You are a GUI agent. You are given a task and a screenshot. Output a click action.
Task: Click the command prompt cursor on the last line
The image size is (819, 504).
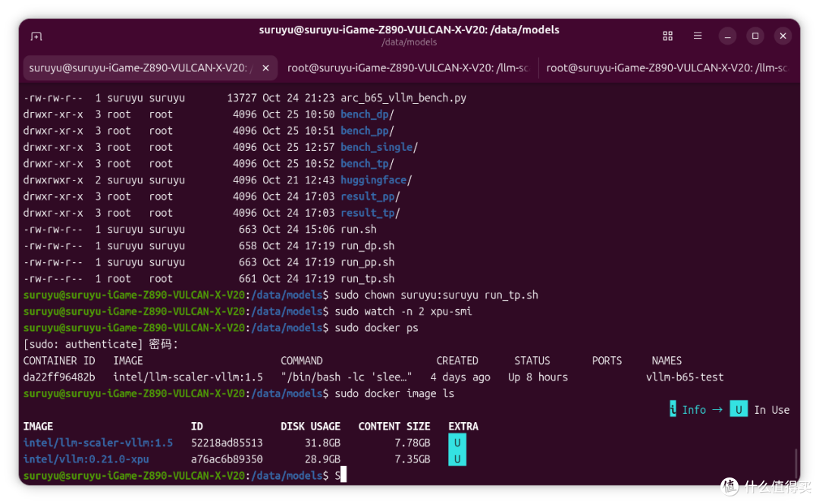(x=344, y=475)
